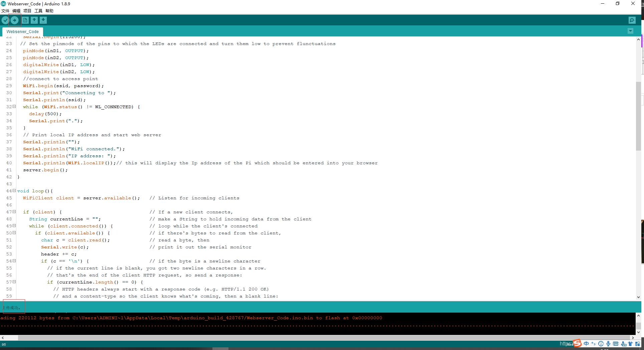Click console scrollbar down arrow
644x350 pixels.
tap(638, 332)
